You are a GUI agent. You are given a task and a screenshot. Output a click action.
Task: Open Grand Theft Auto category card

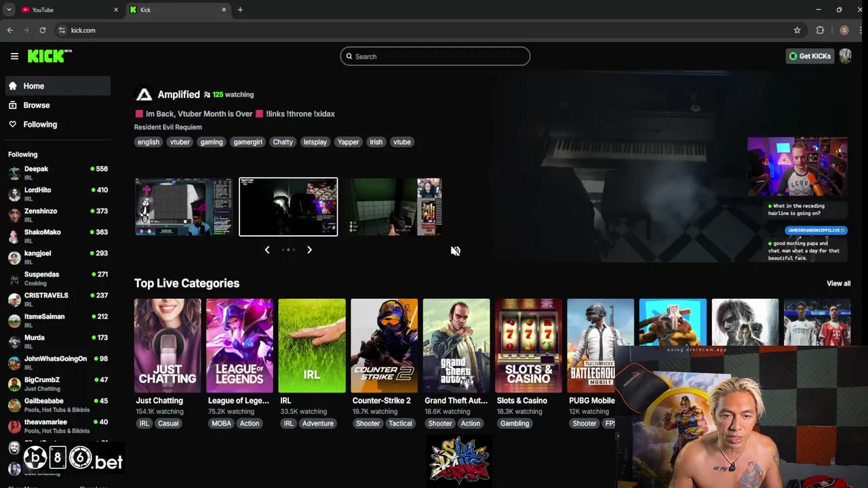pos(456,346)
